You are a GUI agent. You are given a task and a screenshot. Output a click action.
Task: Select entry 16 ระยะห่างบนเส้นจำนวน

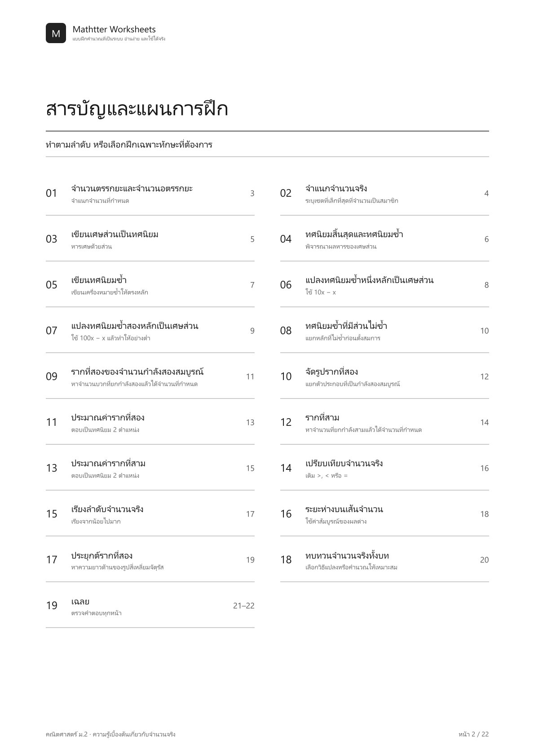pyautogui.click(x=384, y=514)
